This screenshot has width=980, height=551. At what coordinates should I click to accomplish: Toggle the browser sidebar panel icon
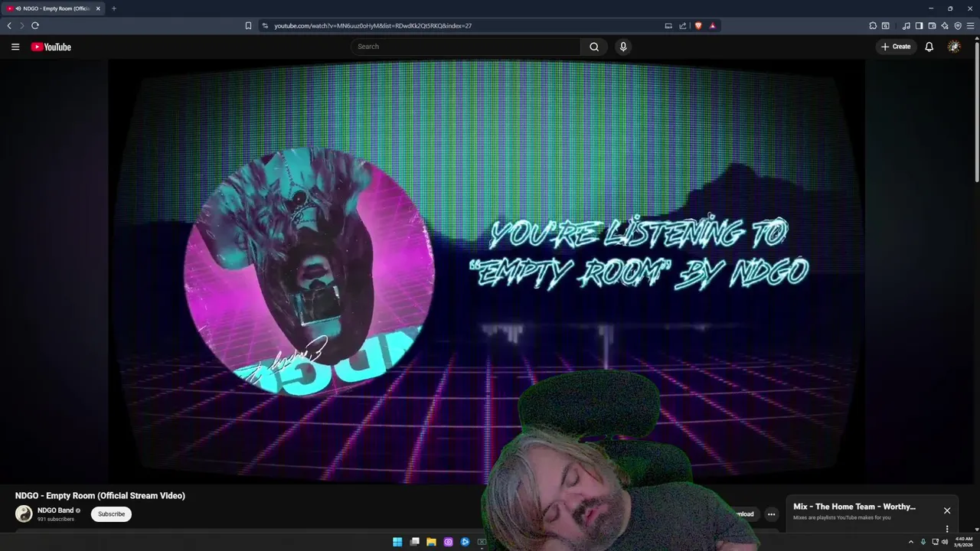(x=919, y=25)
